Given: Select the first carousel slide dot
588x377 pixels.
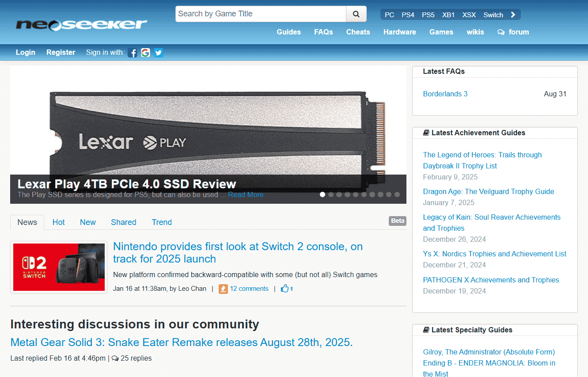Looking at the screenshot, I should coord(322,194).
